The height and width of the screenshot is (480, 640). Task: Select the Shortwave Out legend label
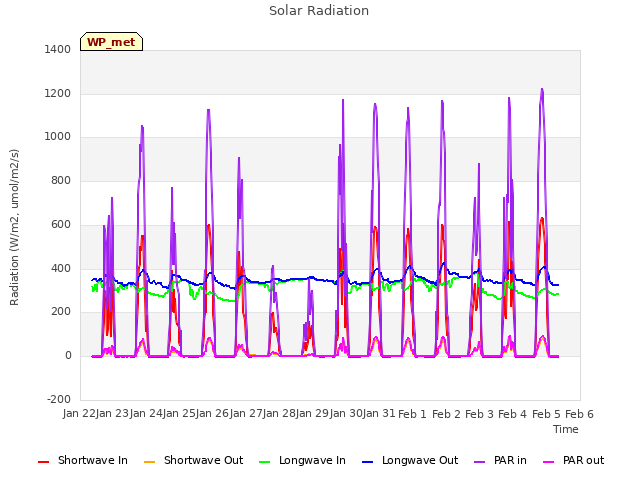[x=203, y=460]
